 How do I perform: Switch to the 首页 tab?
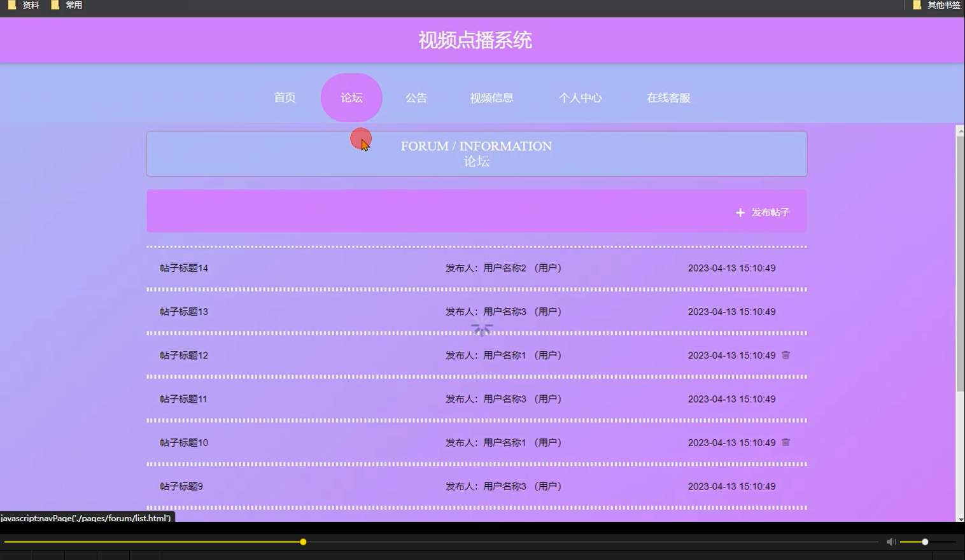pyautogui.click(x=284, y=97)
